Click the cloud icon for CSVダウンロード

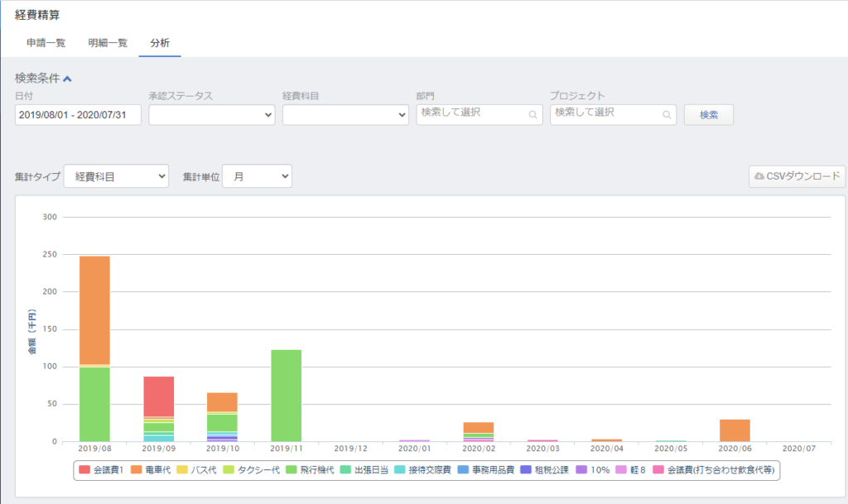point(759,176)
